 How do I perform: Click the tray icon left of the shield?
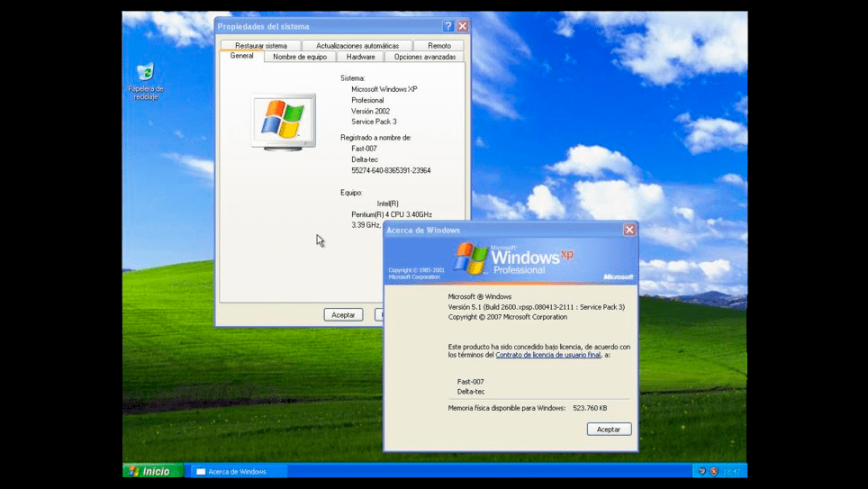coord(702,471)
